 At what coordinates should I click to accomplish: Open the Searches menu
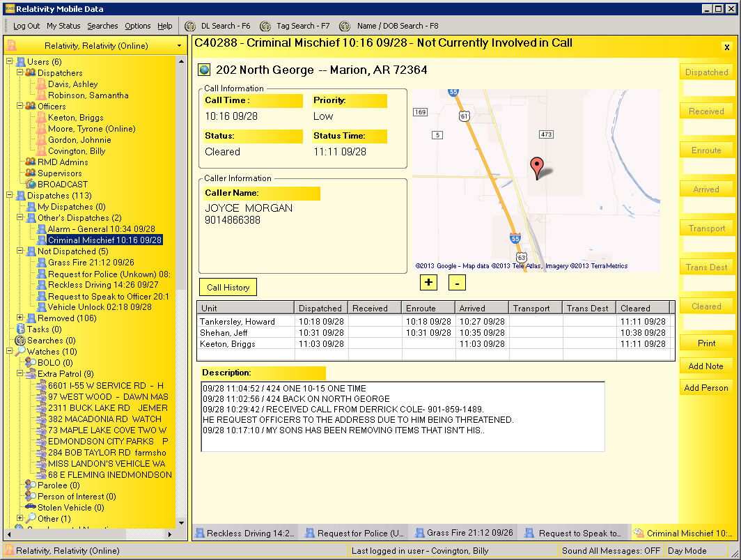102,26
